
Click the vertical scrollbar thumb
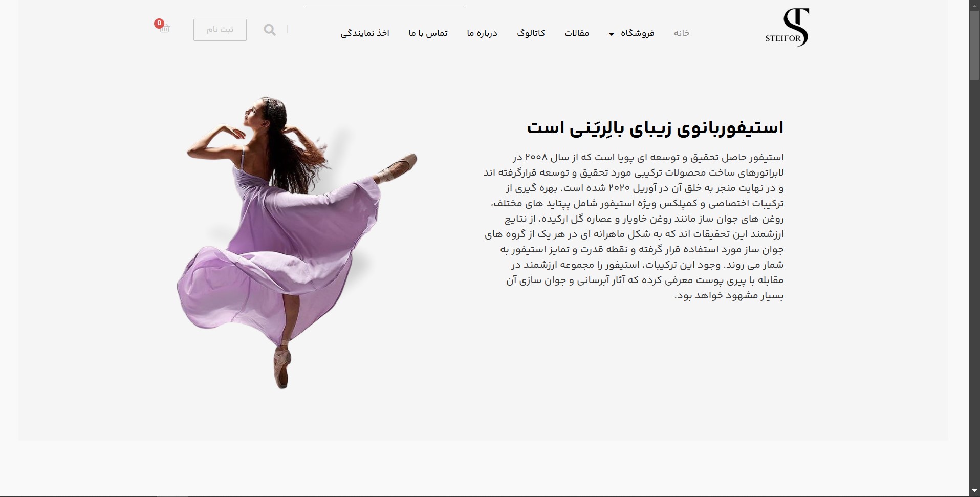click(x=974, y=45)
